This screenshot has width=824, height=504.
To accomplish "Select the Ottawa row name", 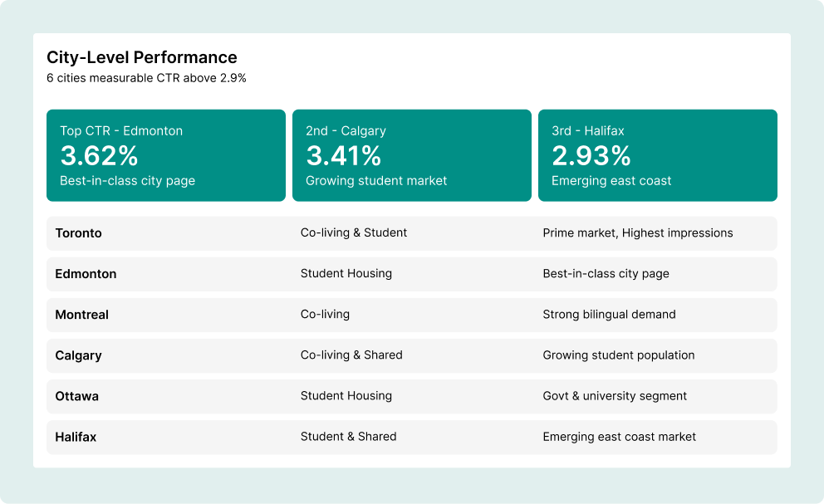I will (x=76, y=396).
